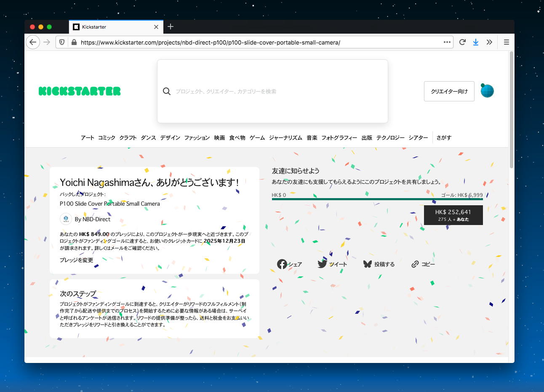The height and width of the screenshot is (392, 544).
Task: Open a new browser tab
Action: (171, 26)
